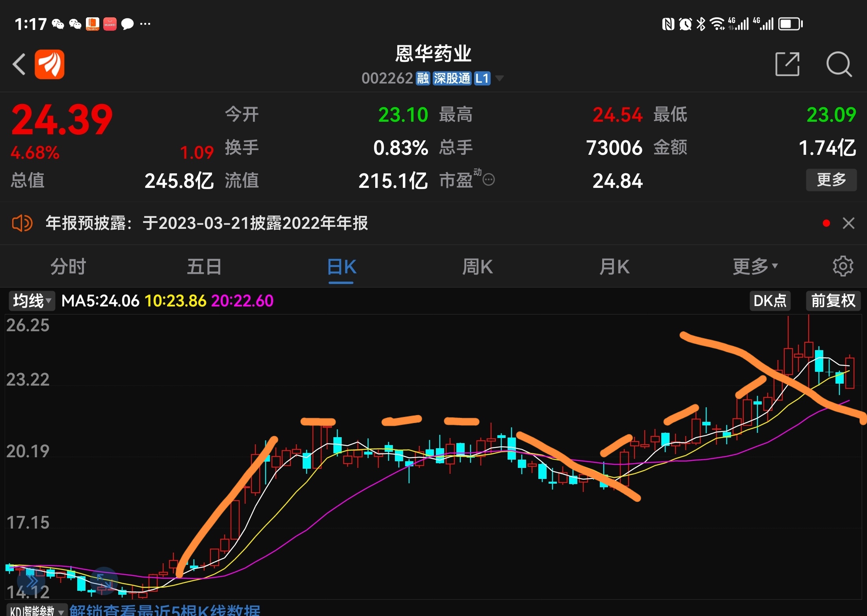Image resolution: width=867 pixels, height=616 pixels.
Task: Tap float cap value 215.1亿
Action: 393,181
